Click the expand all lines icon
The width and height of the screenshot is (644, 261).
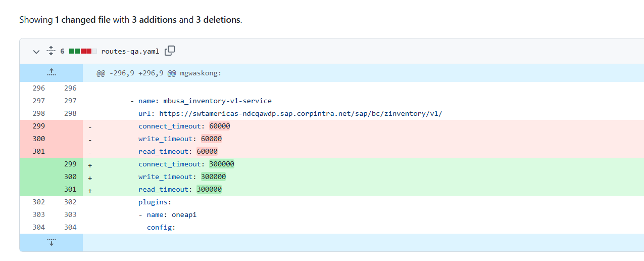(51, 51)
